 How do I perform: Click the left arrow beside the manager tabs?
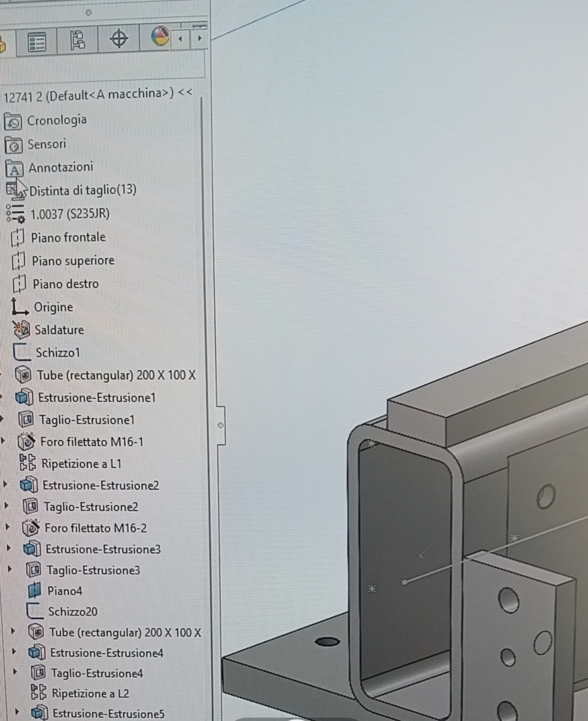[180, 39]
